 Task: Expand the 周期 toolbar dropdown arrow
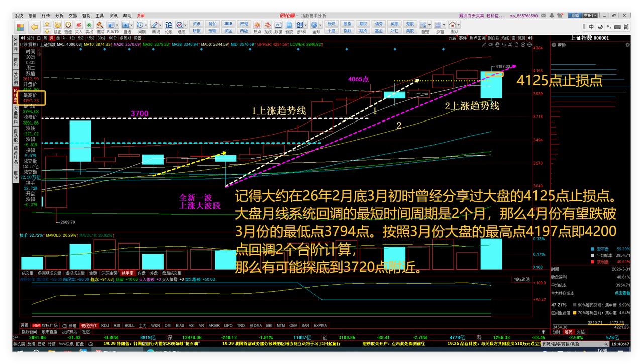coord(146,25)
